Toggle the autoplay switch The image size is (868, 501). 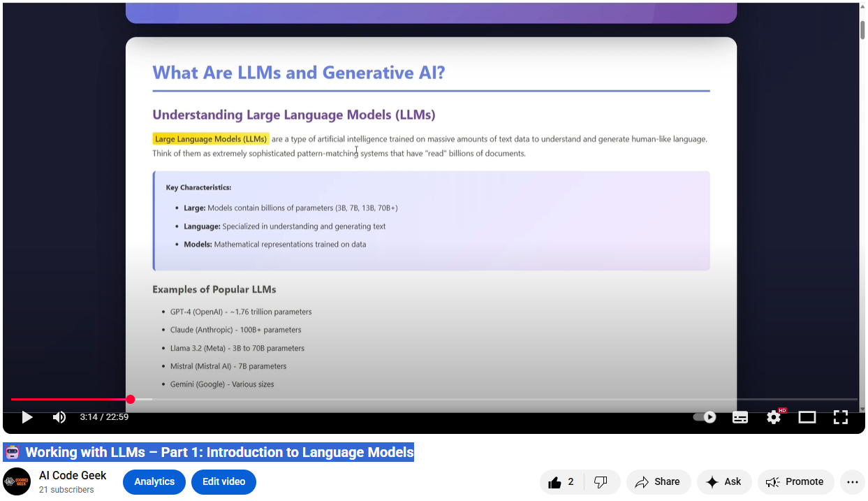[x=705, y=417]
